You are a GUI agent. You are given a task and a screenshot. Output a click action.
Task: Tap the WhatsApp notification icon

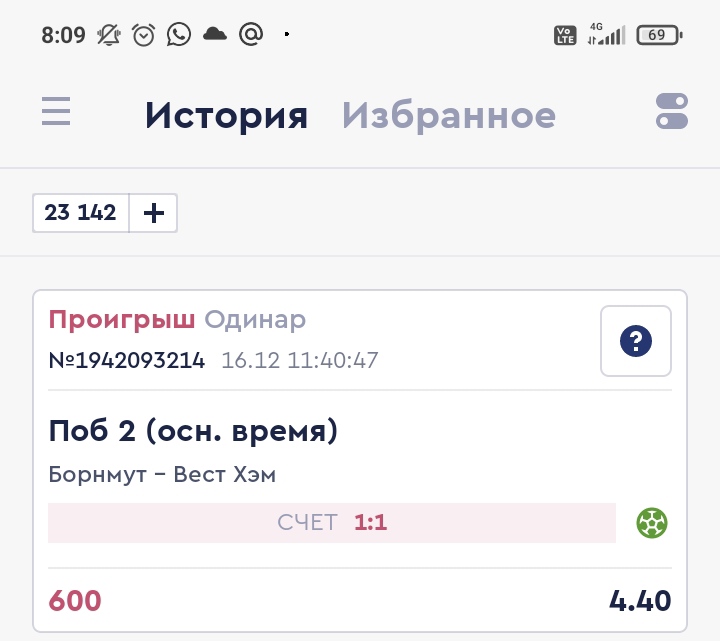pos(179,35)
